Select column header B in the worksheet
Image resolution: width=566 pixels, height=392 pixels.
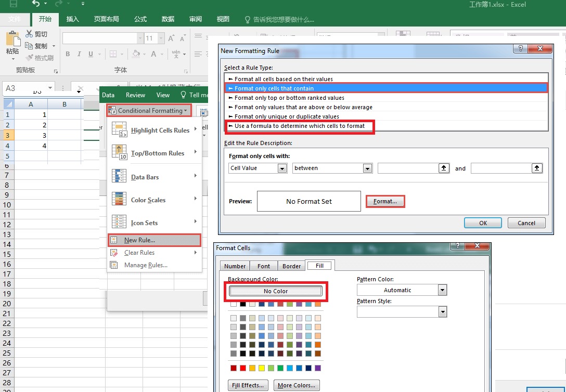[x=65, y=104]
